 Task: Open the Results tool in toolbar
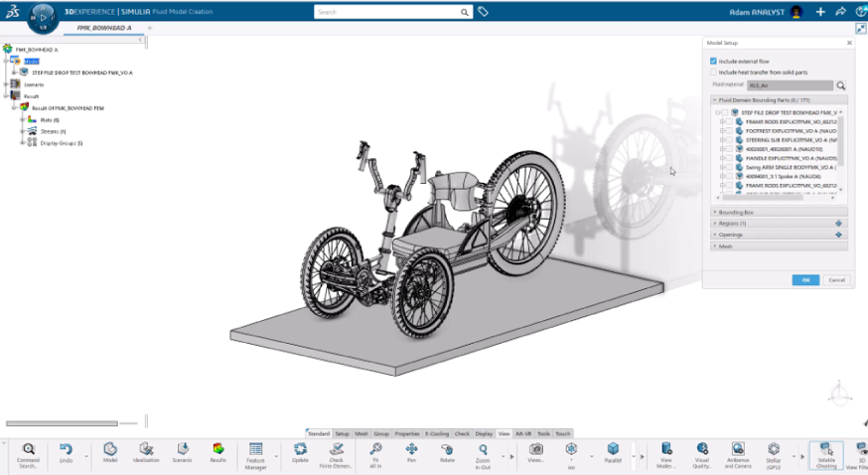(218, 453)
